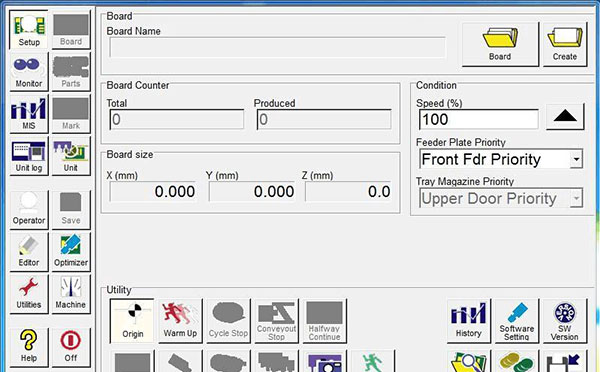Open the History utility
The width and height of the screenshot is (600, 372).
pyautogui.click(x=469, y=321)
